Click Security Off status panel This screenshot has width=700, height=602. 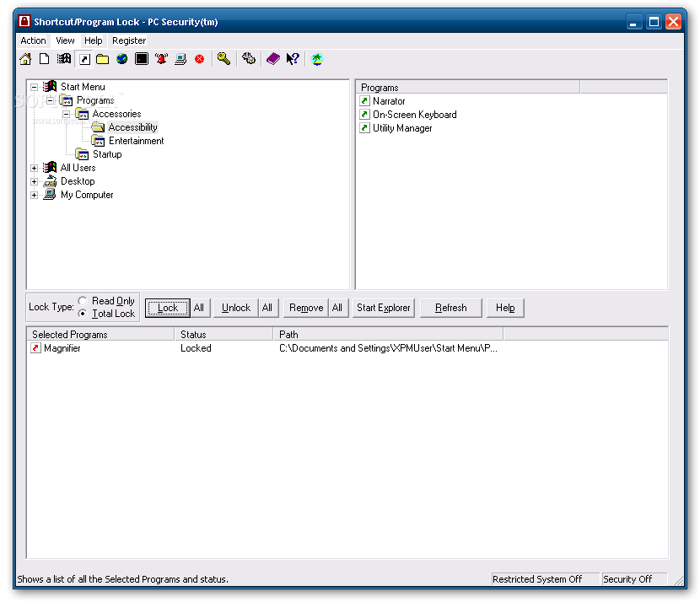634,578
